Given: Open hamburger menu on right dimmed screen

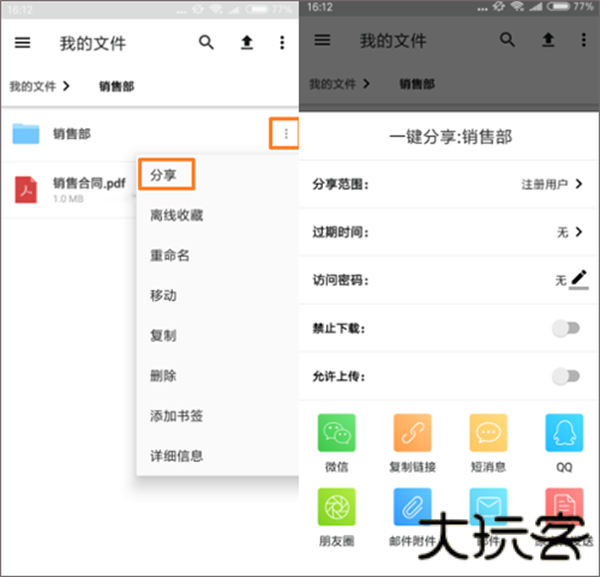Looking at the screenshot, I should click(x=322, y=40).
